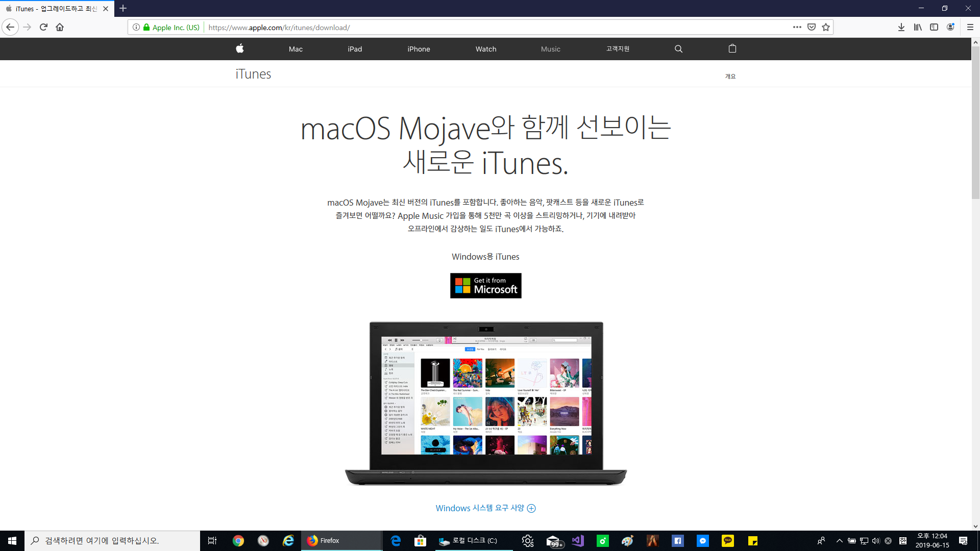Open 고객지원 support in the navigation

point(618,49)
